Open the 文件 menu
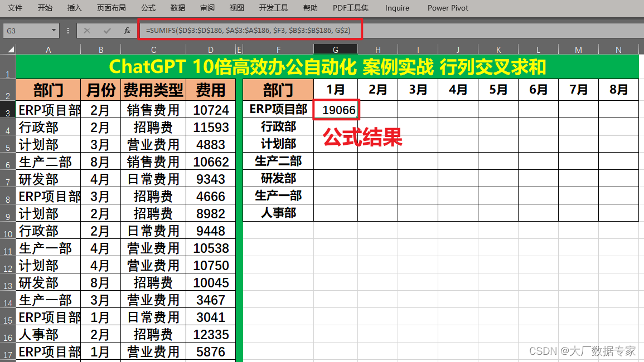Image resolution: width=644 pixels, height=362 pixels. pyautogui.click(x=14, y=8)
